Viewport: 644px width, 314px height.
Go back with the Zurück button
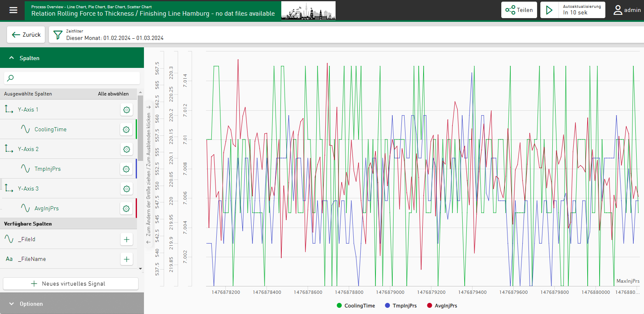pos(26,35)
